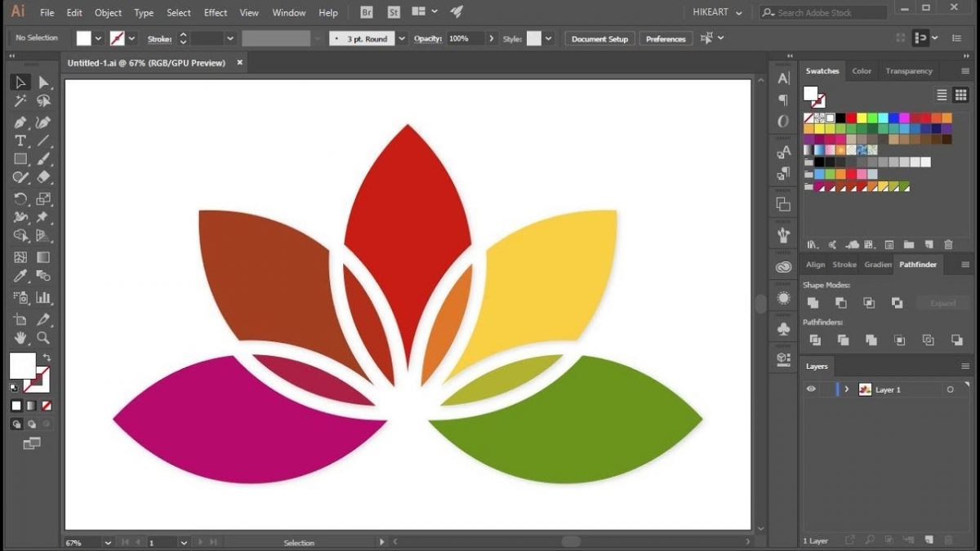This screenshot has width=980, height=551.
Task: Click the artboard navigation next arrow
Action: click(201, 541)
